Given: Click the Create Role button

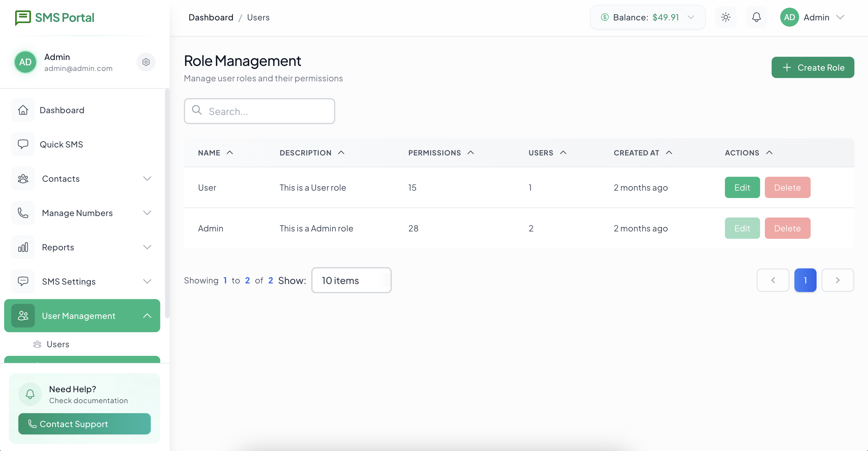Looking at the screenshot, I should (812, 67).
